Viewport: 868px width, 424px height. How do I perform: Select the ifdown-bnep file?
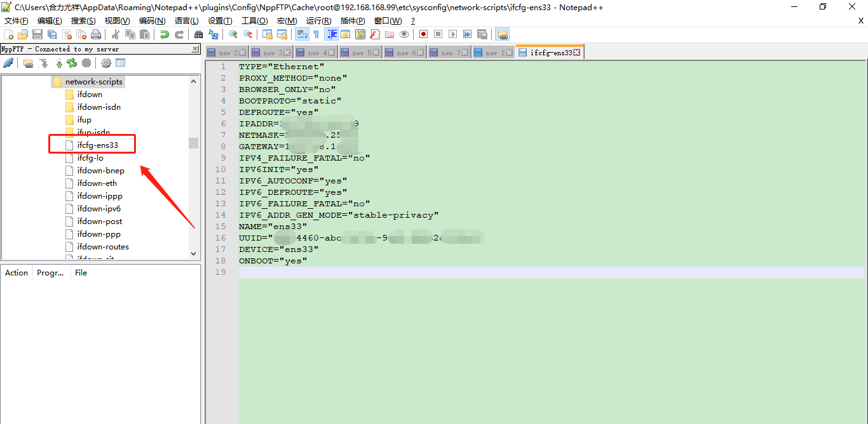point(100,170)
